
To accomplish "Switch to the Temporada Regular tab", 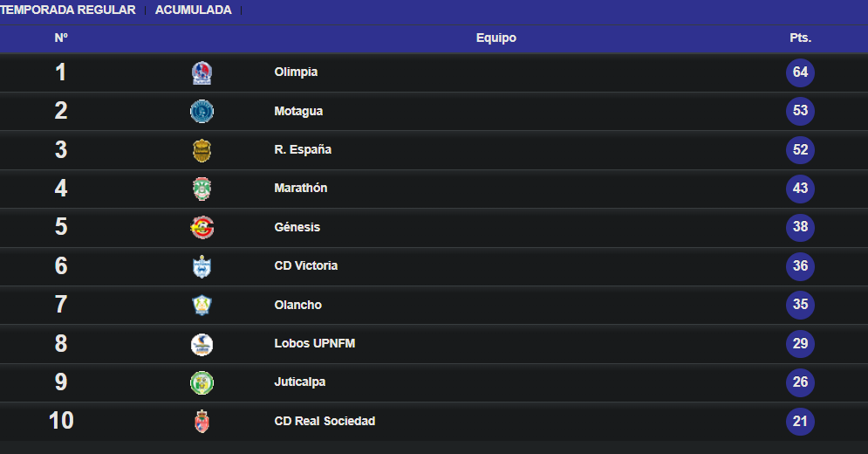I will click(x=67, y=10).
